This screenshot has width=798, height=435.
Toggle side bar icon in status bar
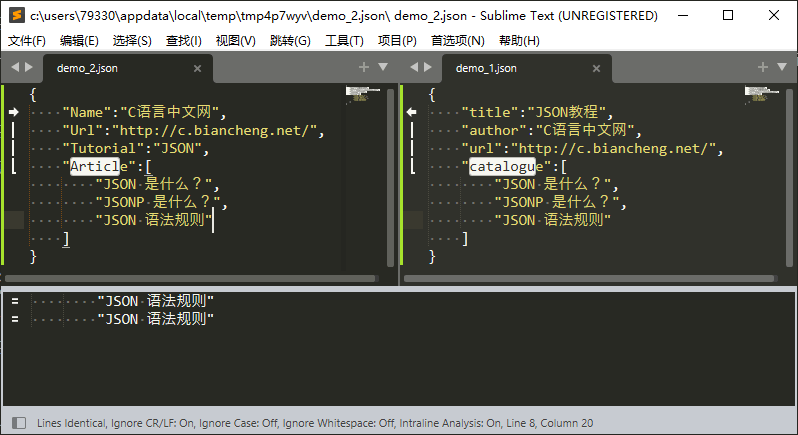pyautogui.click(x=19, y=423)
